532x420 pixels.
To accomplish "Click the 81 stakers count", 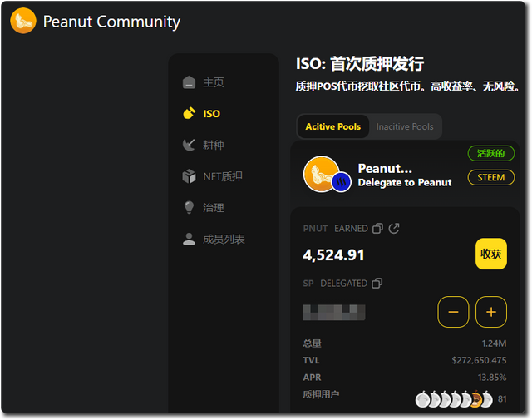I will pos(502,399).
